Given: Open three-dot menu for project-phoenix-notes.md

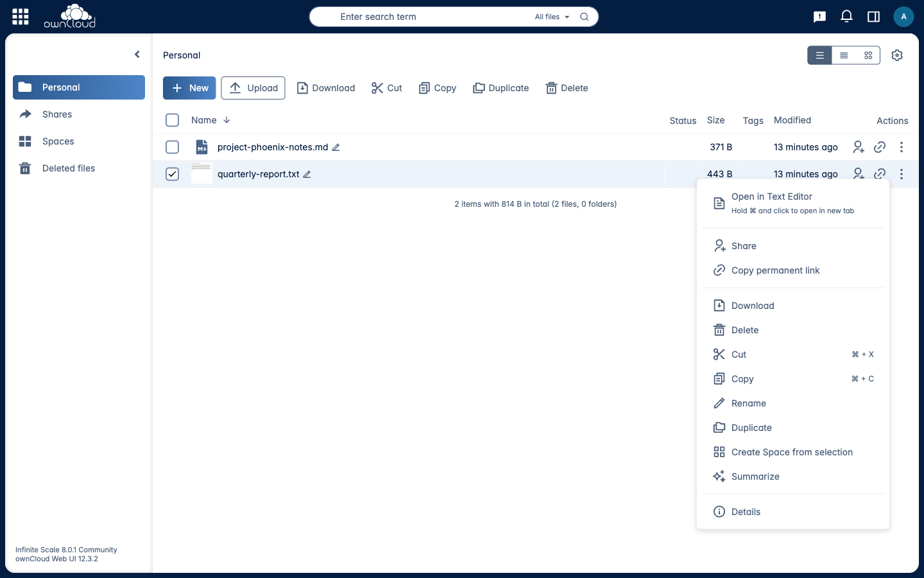Looking at the screenshot, I should 901,147.
